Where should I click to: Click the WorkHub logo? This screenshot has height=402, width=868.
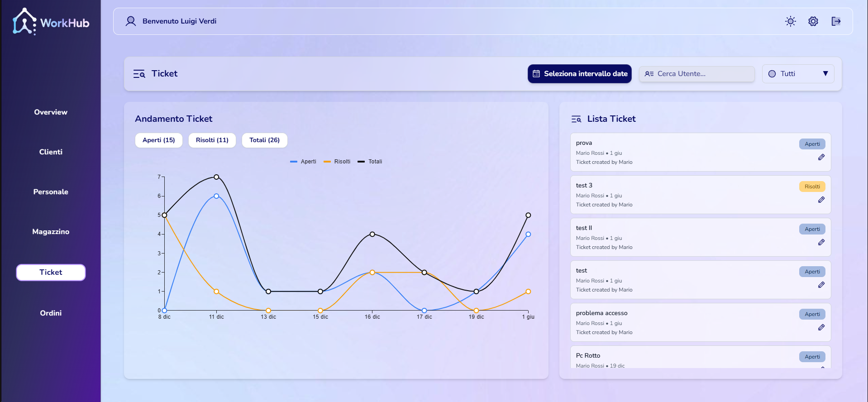click(51, 22)
